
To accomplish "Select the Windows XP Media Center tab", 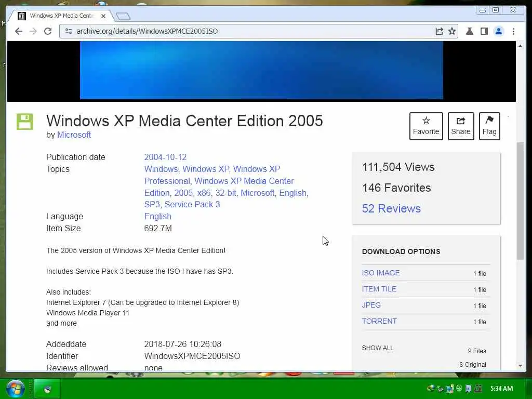I will point(61,16).
